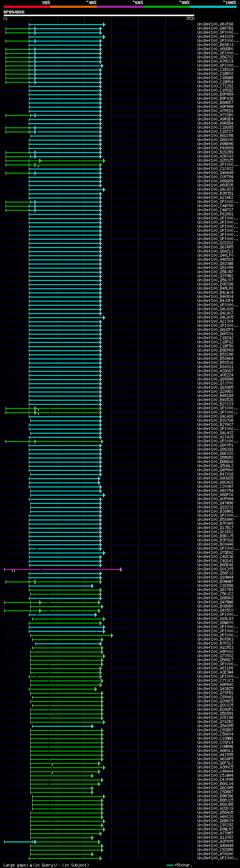Click the cyan alignment bar for A8JF66
Viewport: 240px width, 868px height.
coord(67,24)
